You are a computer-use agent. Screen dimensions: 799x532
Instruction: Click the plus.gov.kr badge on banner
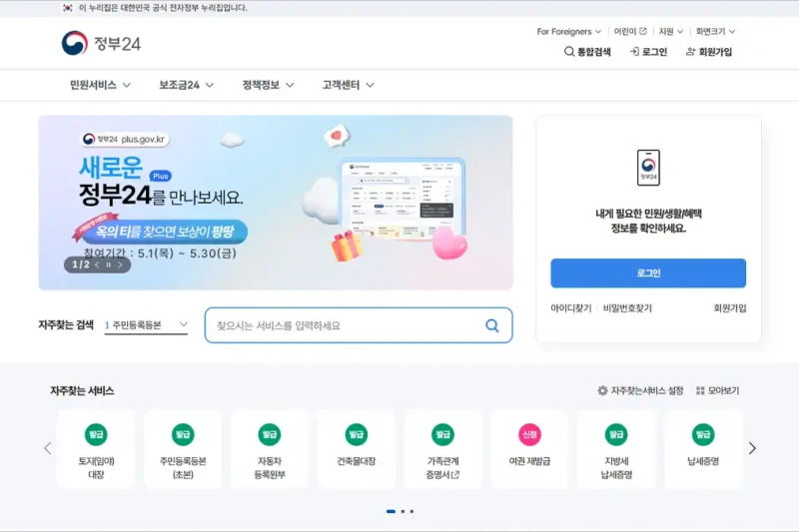pos(126,139)
